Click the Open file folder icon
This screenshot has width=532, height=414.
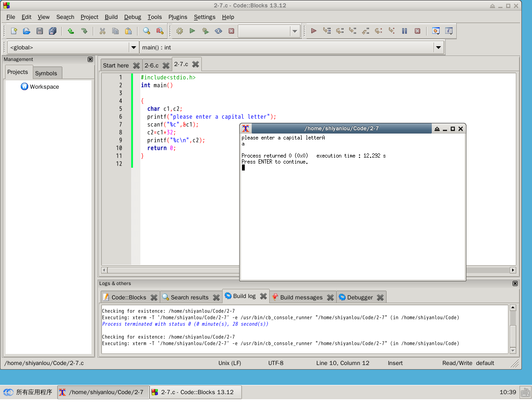coord(26,31)
